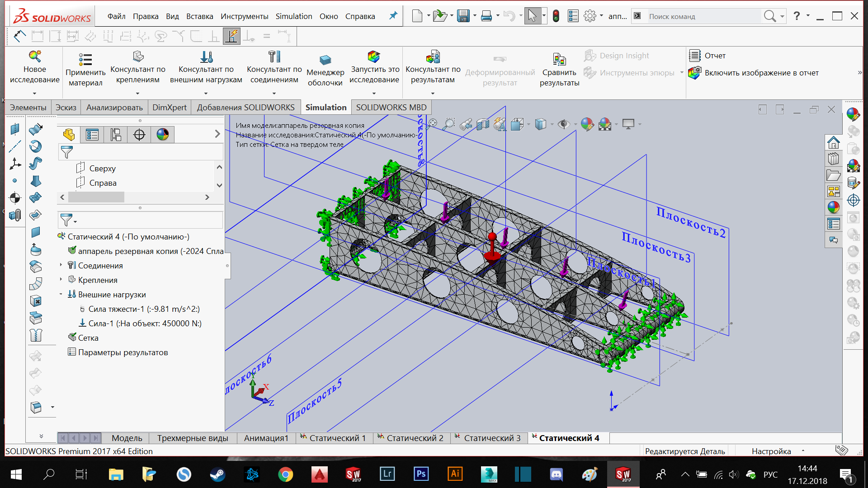Open the DisplayManager color sphere tab
The width and height of the screenshot is (868, 488).
162,134
